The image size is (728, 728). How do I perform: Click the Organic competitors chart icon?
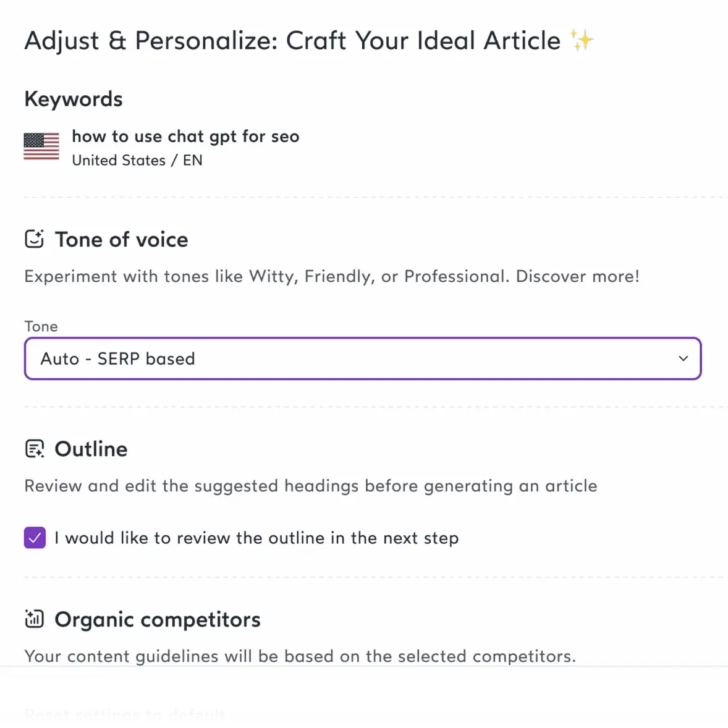click(x=34, y=619)
